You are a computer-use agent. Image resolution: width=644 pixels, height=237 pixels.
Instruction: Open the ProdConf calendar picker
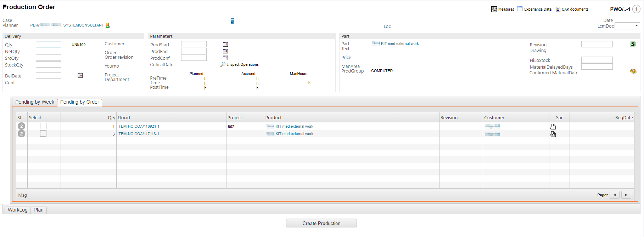[225, 58]
